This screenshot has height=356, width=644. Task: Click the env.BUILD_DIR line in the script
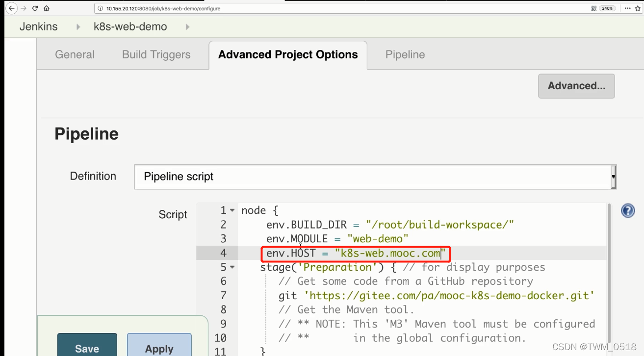point(390,225)
